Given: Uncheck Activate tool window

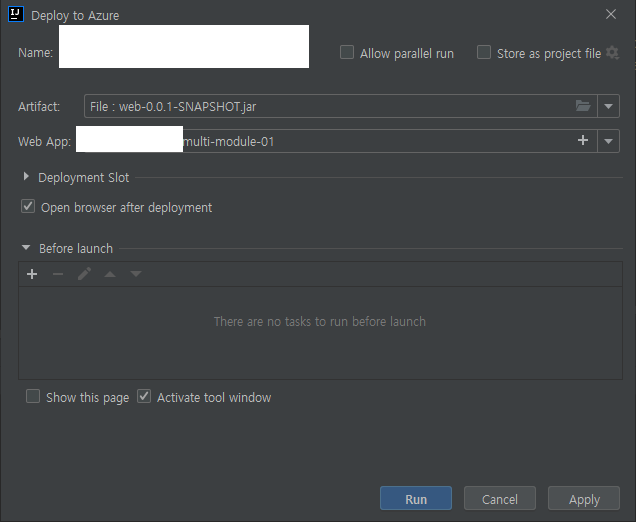Looking at the screenshot, I should (144, 396).
